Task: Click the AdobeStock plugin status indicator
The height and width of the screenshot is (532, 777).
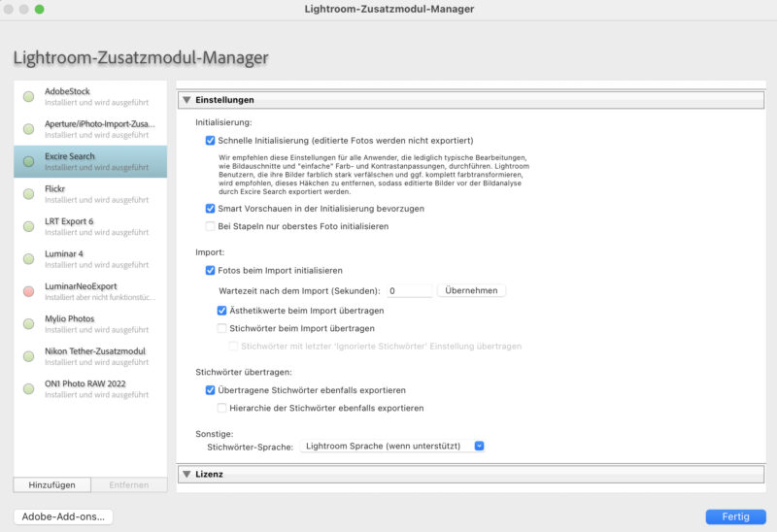Action: tap(29, 96)
